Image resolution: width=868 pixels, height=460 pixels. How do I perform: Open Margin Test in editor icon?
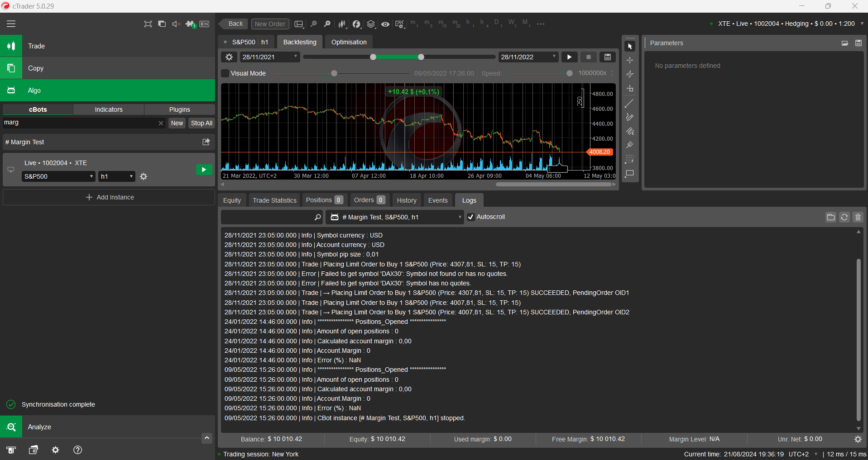tap(206, 142)
